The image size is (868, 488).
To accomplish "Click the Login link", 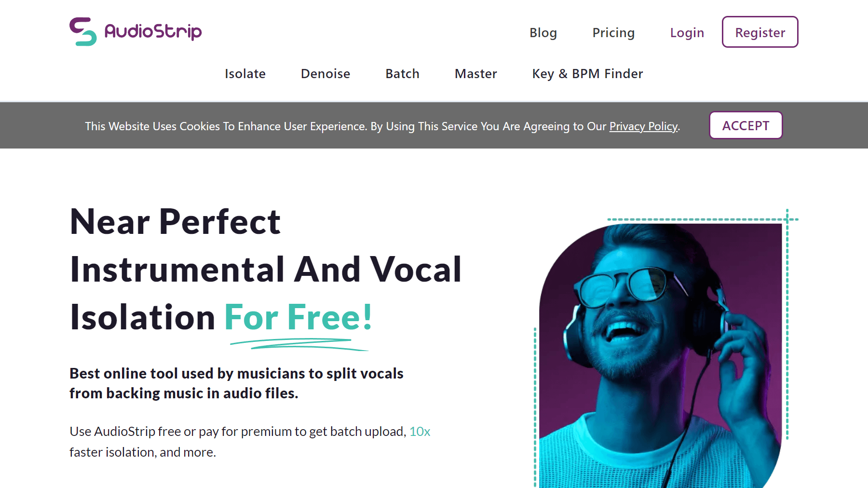I will tap(687, 33).
